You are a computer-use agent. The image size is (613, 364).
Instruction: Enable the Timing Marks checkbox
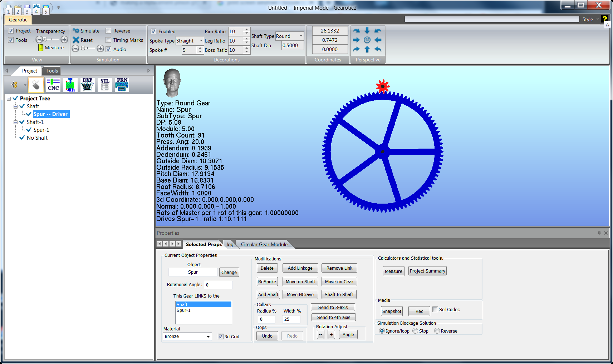click(109, 40)
